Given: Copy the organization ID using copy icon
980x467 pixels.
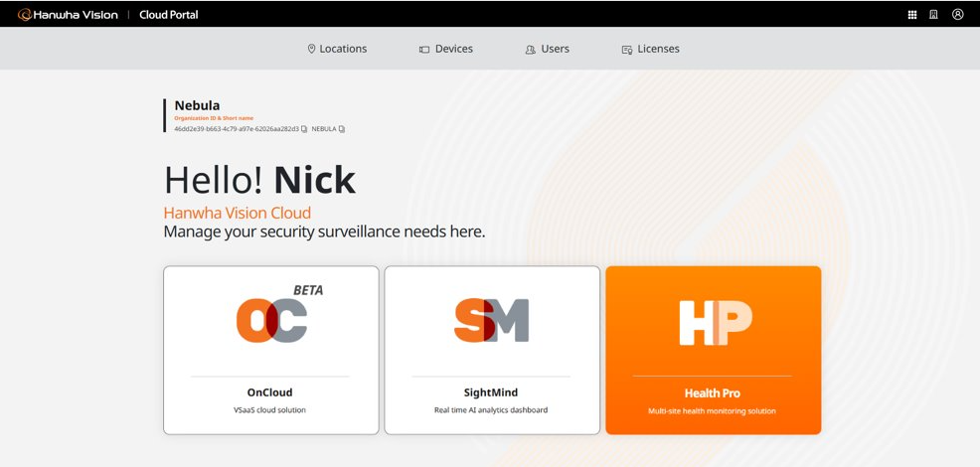Looking at the screenshot, I should pyautogui.click(x=304, y=129).
